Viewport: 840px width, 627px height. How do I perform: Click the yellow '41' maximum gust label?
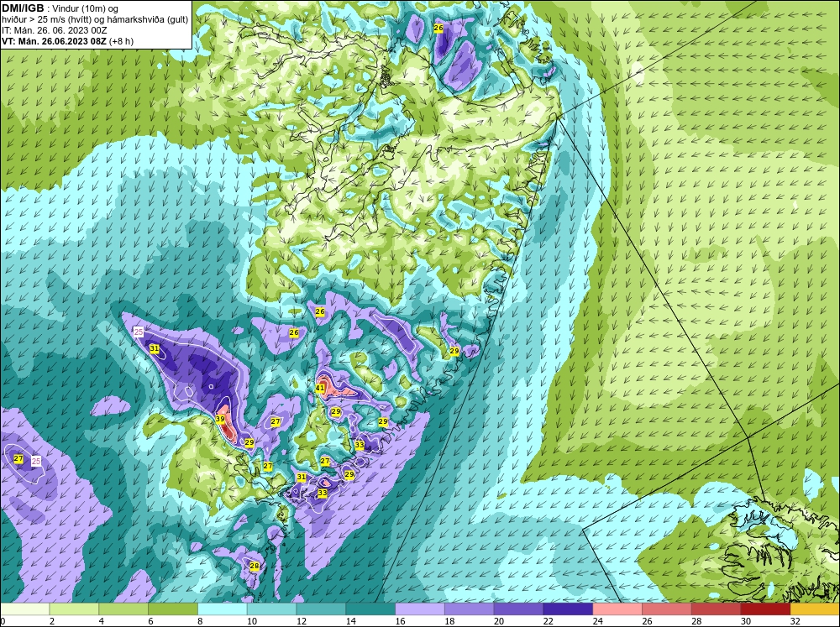point(320,388)
